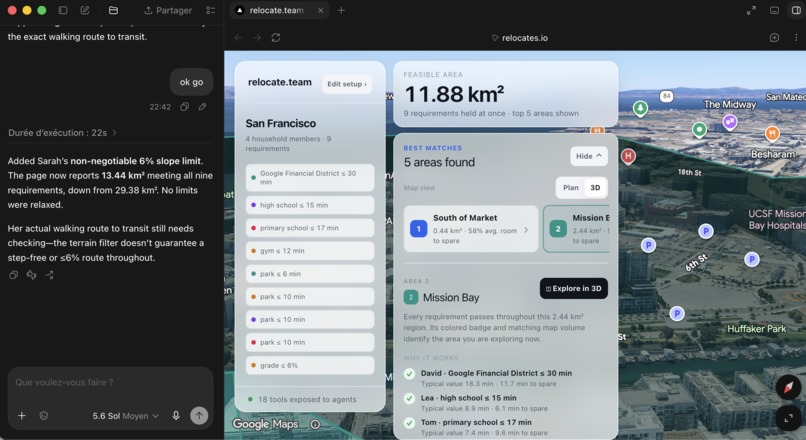
Task: Close the relocate.team tab
Action: click(x=320, y=10)
